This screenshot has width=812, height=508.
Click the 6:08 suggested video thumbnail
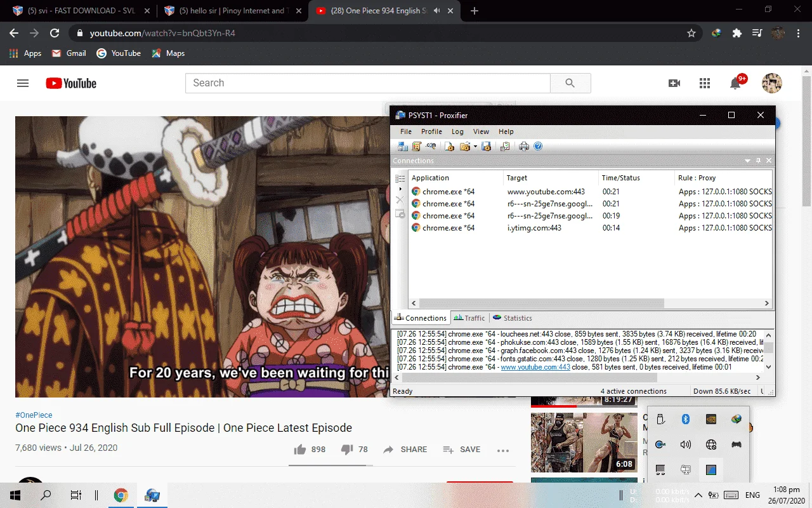click(584, 443)
